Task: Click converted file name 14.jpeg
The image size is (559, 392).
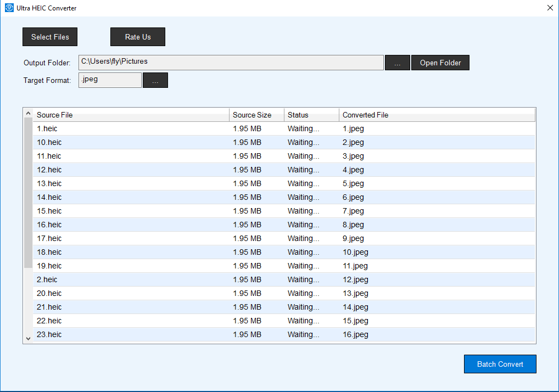Action: click(x=355, y=307)
